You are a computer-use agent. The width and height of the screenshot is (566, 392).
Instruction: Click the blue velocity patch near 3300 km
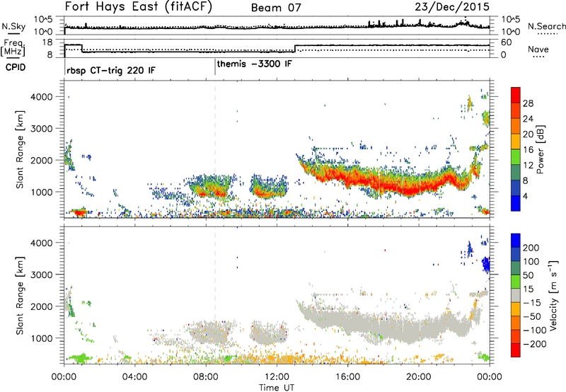coord(486,265)
